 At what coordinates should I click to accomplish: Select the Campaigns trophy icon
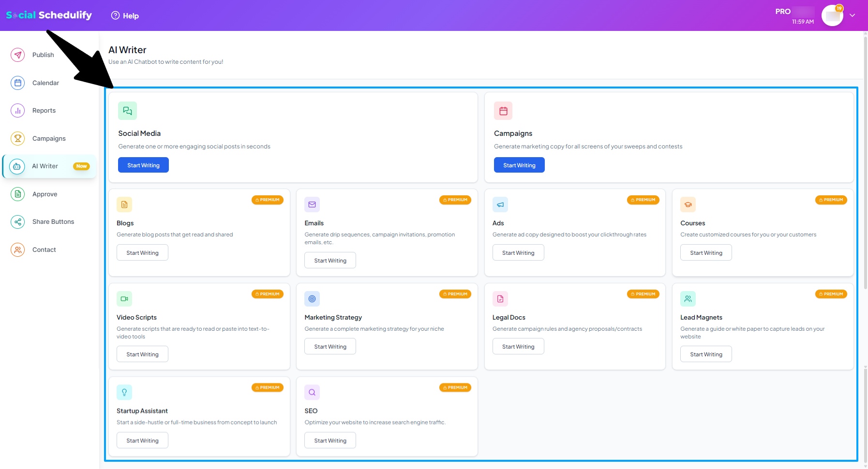tap(17, 138)
